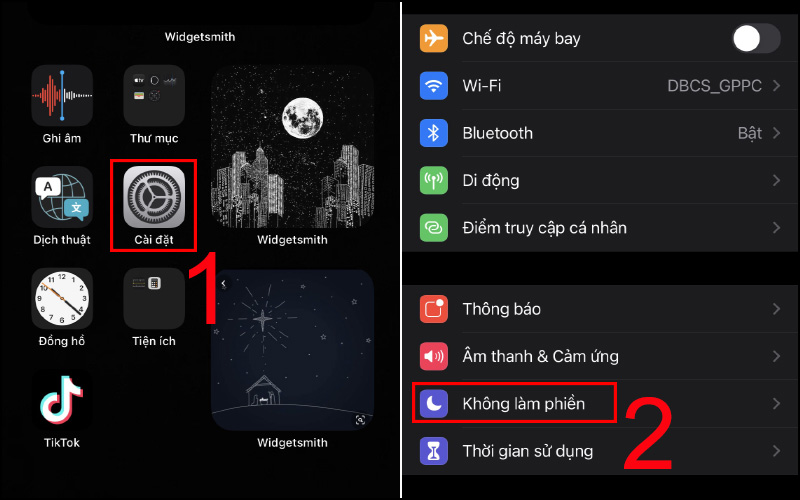Expand Bluetooth chevron next to Bật

[776, 133]
